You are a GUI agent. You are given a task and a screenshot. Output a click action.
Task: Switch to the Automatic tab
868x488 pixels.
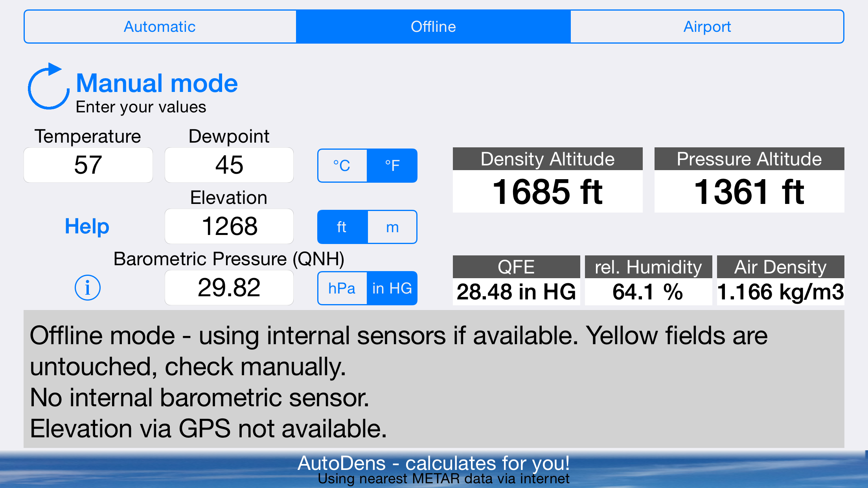(x=160, y=27)
